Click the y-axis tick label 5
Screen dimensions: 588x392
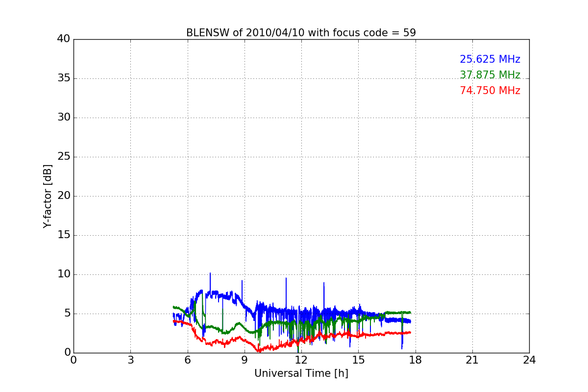[67, 314]
